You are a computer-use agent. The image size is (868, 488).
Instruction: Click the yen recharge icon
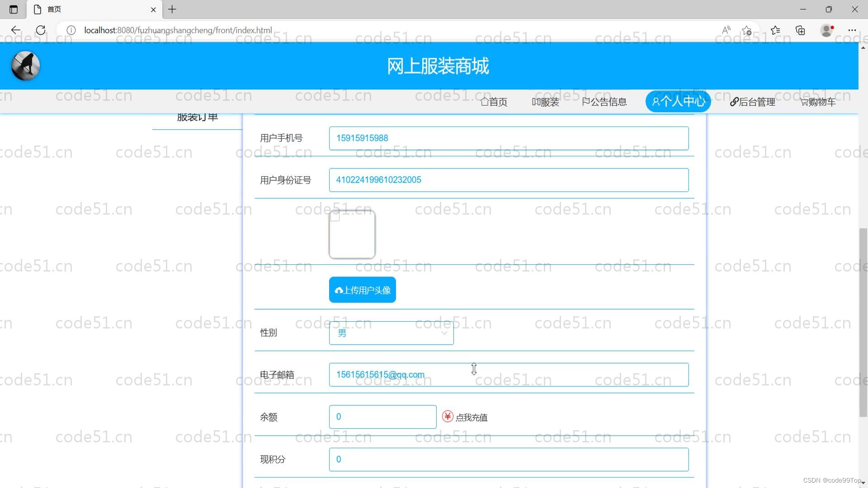click(x=448, y=417)
